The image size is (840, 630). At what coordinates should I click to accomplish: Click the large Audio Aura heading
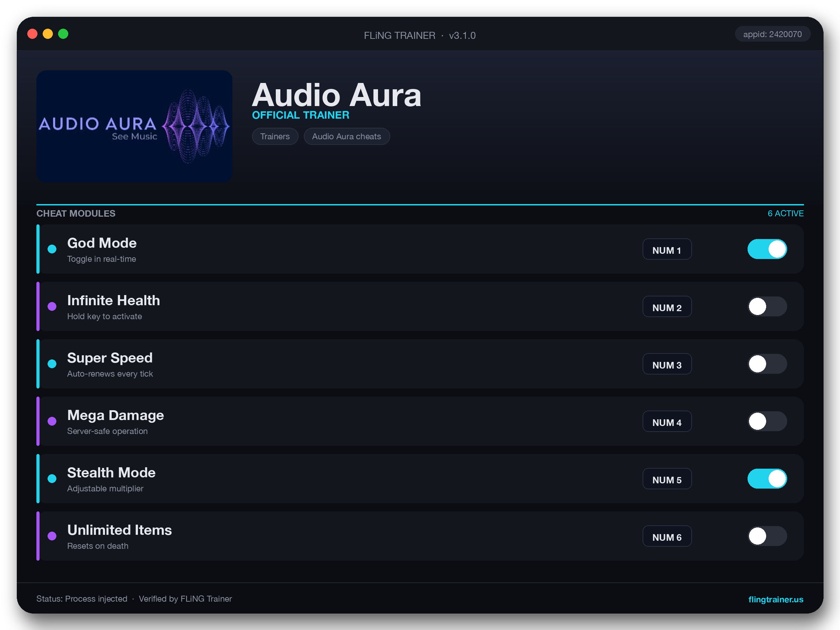coord(336,95)
